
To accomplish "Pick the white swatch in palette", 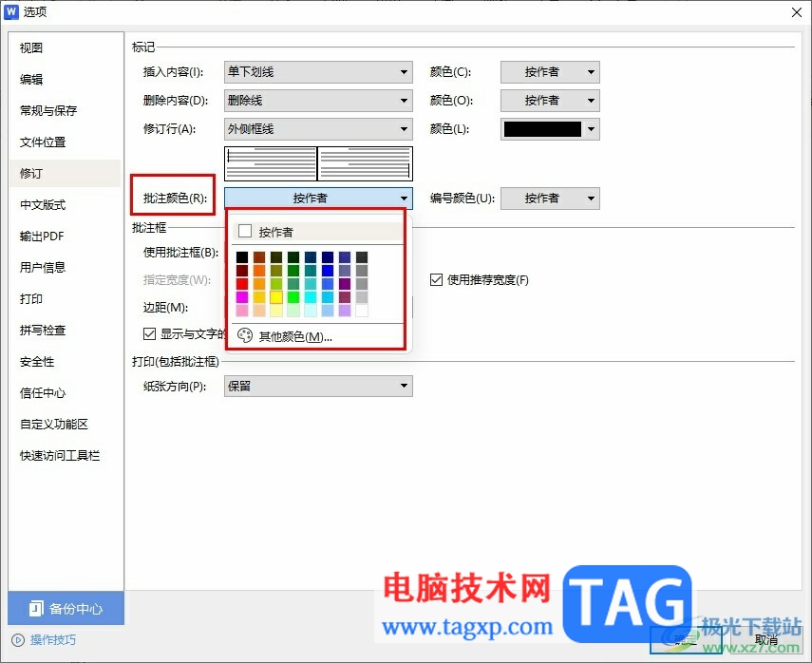I will tap(362, 311).
